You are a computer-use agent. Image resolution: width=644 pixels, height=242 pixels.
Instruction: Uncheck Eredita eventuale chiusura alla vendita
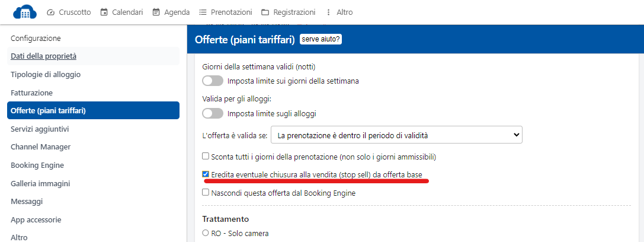click(x=206, y=174)
